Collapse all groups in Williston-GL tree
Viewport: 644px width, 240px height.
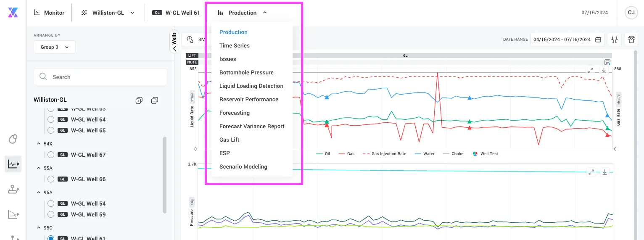[154, 100]
